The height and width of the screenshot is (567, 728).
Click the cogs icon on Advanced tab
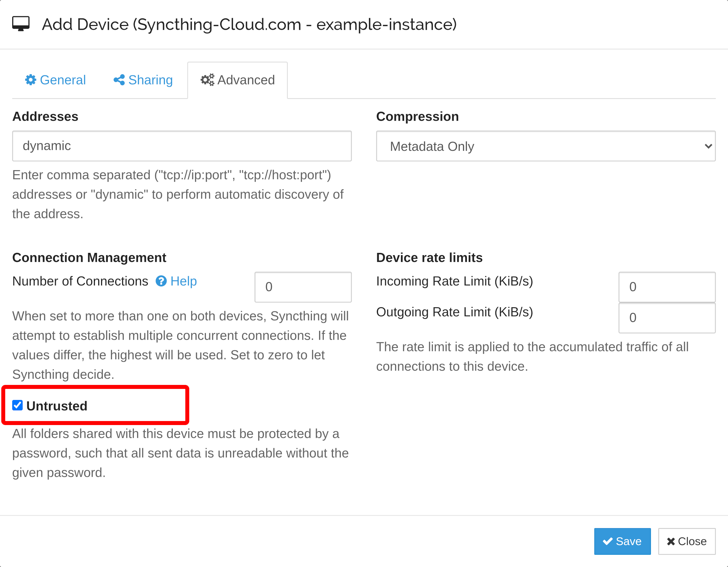tap(207, 80)
